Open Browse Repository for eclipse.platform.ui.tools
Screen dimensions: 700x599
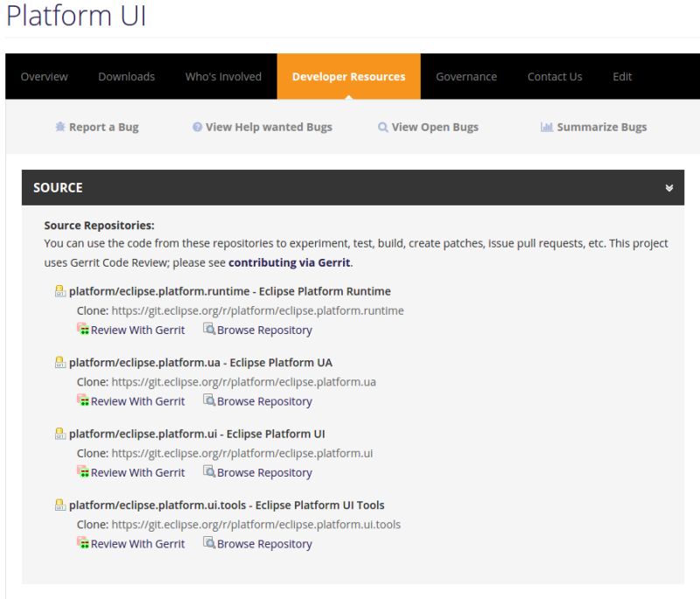point(262,543)
